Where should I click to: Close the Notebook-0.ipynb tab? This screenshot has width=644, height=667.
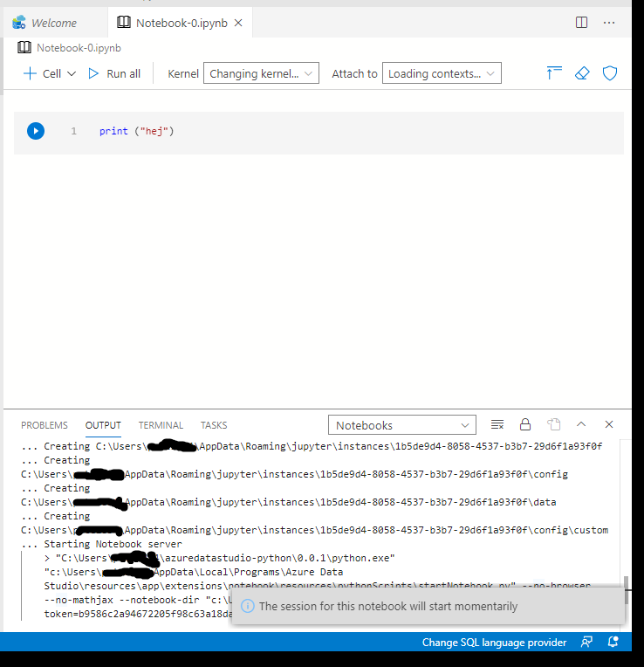pos(239,23)
